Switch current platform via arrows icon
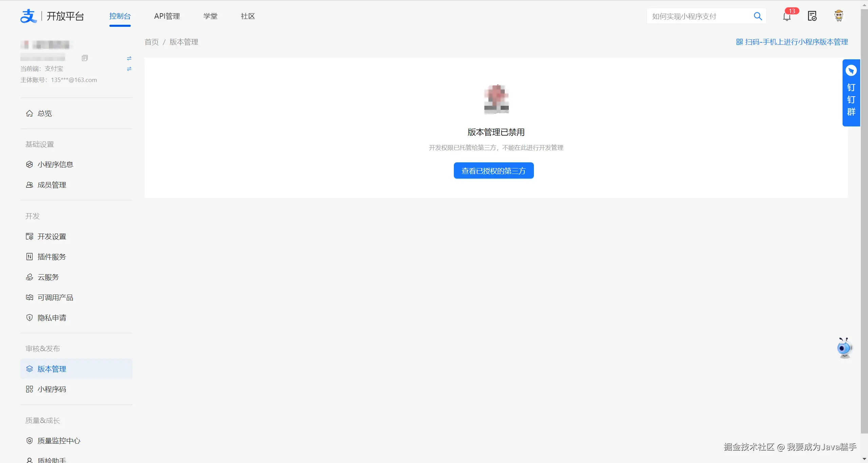Viewport: 868px width, 463px height. (x=129, y=69)
